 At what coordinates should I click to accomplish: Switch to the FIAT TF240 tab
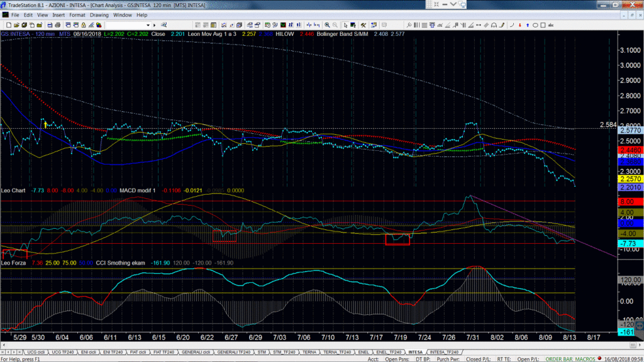pyautogui.click(x=164, y=352)
